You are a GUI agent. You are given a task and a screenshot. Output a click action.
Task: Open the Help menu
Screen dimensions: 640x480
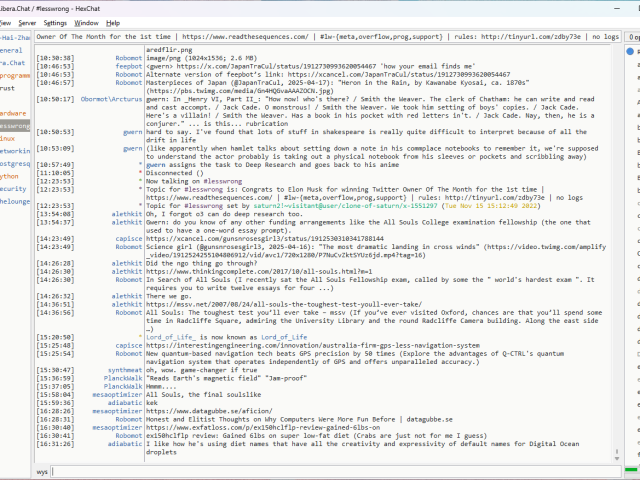(x=113, y=22)
